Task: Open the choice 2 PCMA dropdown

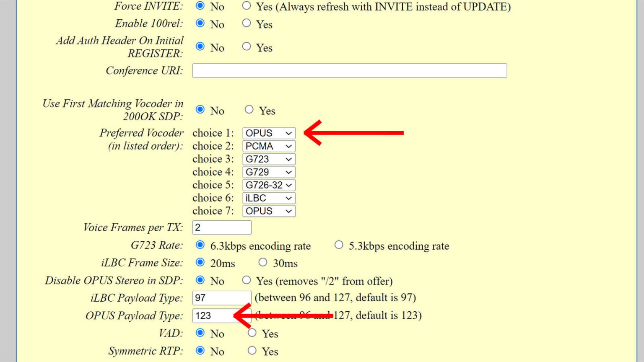Action: 269,146
